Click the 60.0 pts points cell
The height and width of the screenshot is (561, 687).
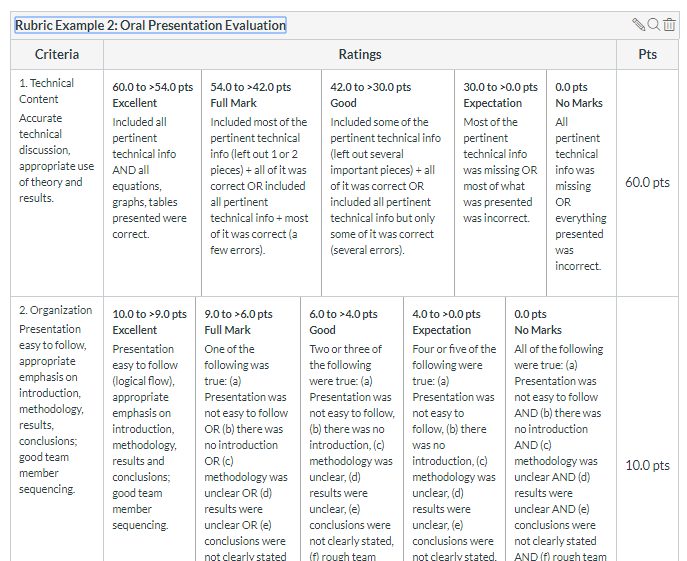[x=647, y=182]
